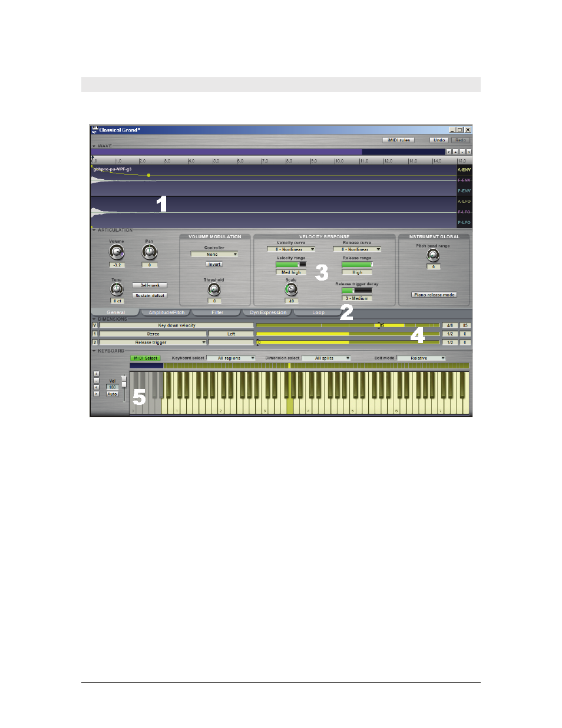Adjust the Velocity range slider
Screen dimensions: 562x728
pyautogui.click(x=291, y=265)
